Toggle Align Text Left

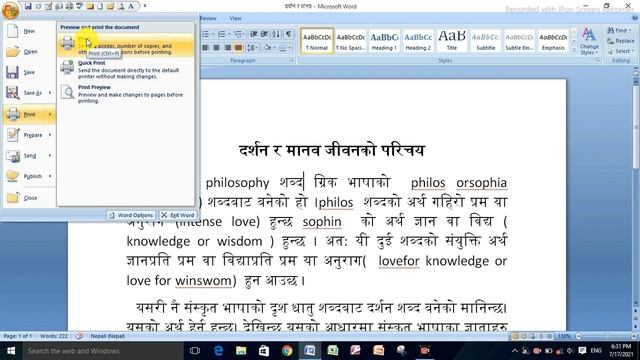pos(206,48)
